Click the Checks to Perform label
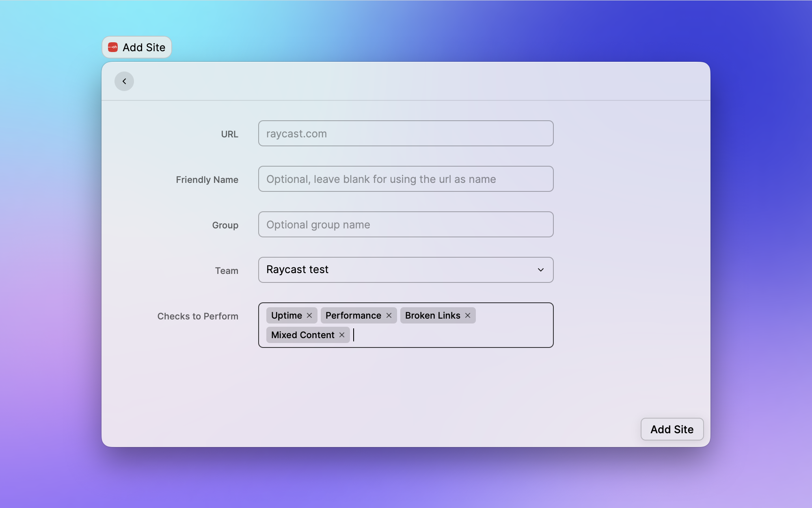The height and width of the screenshot is (508, 812). pyautogui.click(x=198, y=316)
